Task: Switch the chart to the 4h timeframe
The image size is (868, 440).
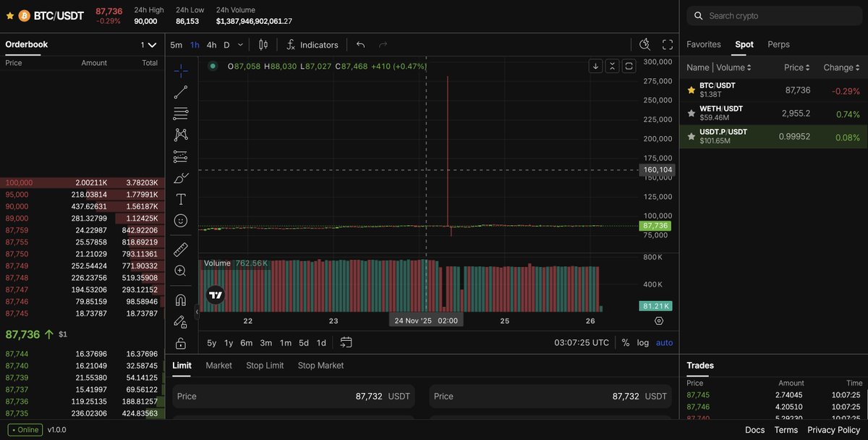Action: [211, 45]
